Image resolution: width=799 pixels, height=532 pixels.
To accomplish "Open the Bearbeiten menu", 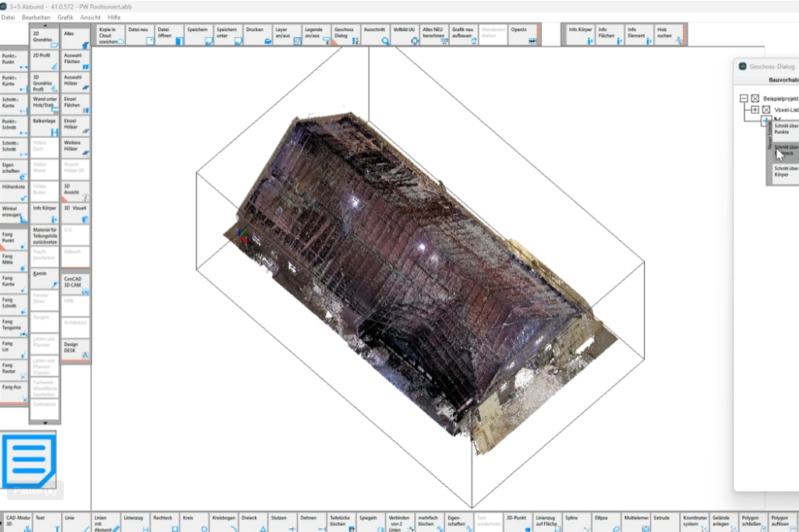I will click(x=36, y=17).
